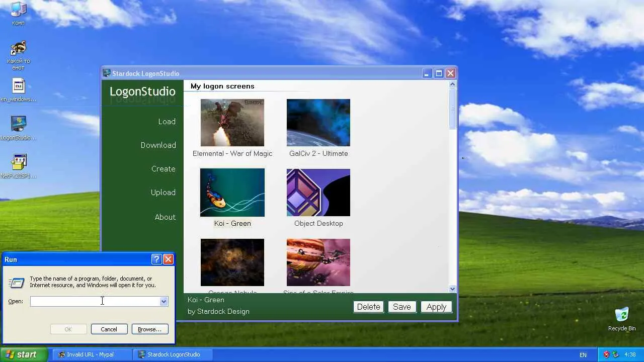Select the GalCiv 2 - Ultimate thumbnail
The width and height of the screenshot is (644, 362).
click(x=318, y=123)
